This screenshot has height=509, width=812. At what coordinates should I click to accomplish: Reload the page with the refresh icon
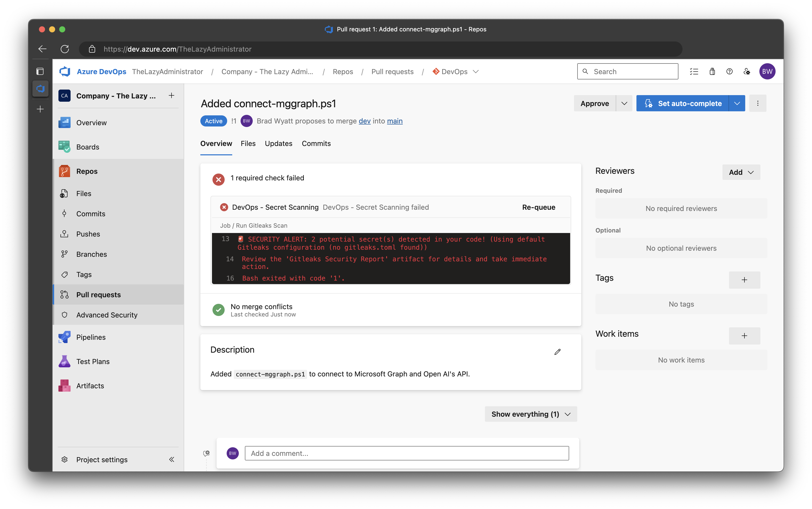(65, 49)
